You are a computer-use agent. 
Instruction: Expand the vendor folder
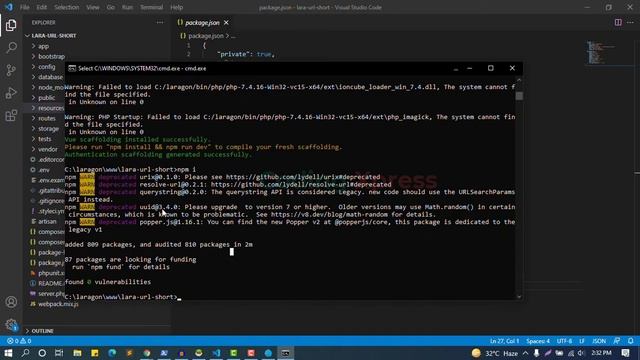pos(48,149)
